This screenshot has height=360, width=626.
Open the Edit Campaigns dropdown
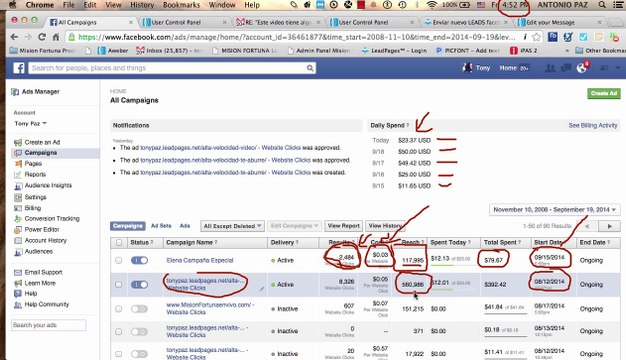295,226
